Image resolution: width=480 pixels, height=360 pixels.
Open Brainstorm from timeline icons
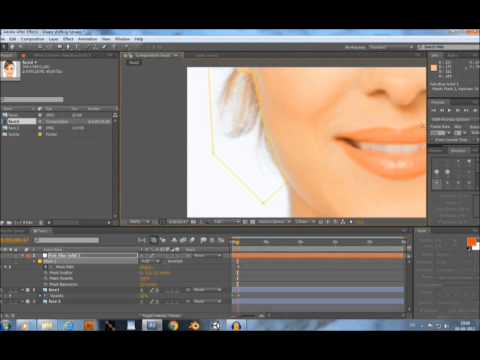coord(203,240)
